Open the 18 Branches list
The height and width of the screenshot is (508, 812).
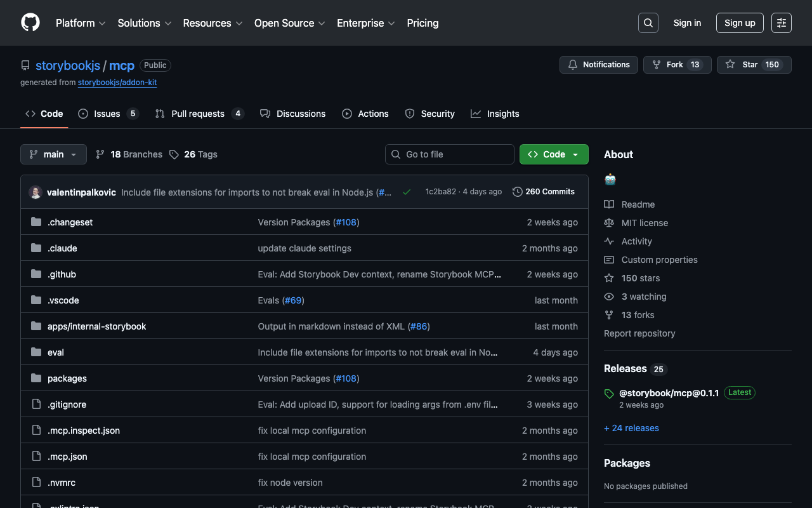pos(129,154)
